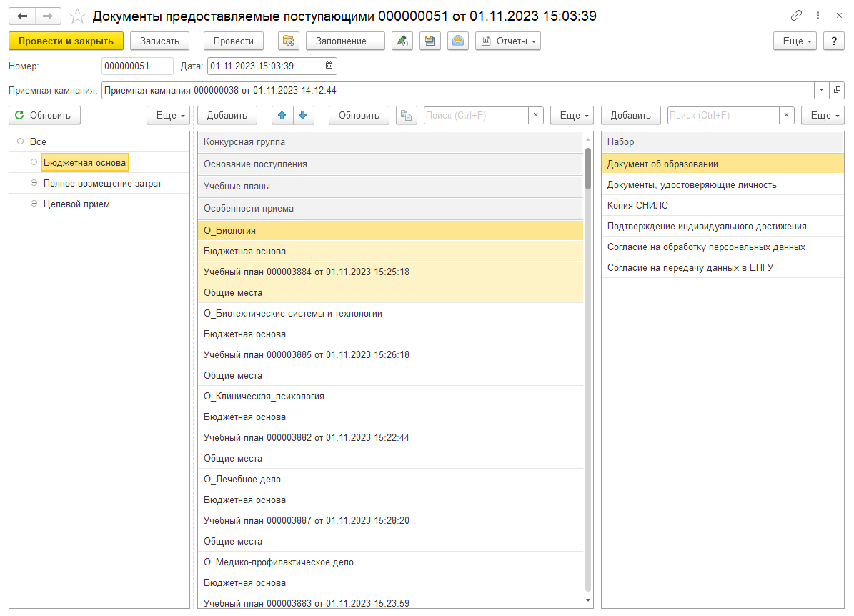Open the pencil-with-clock change history icon

(402, 41)
